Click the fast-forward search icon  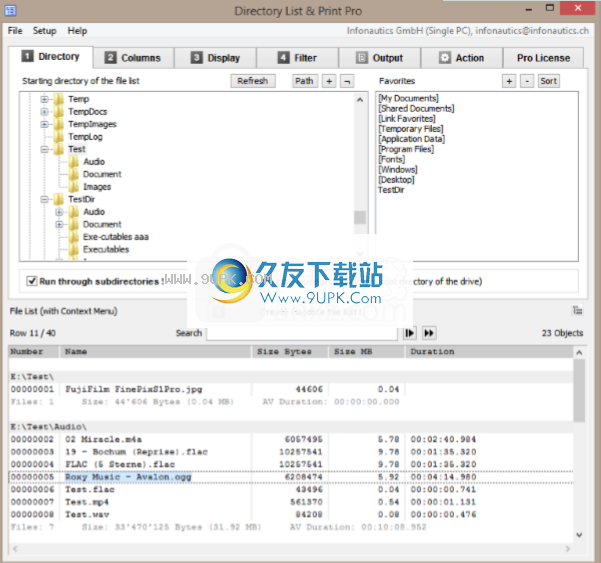point(429,333)
